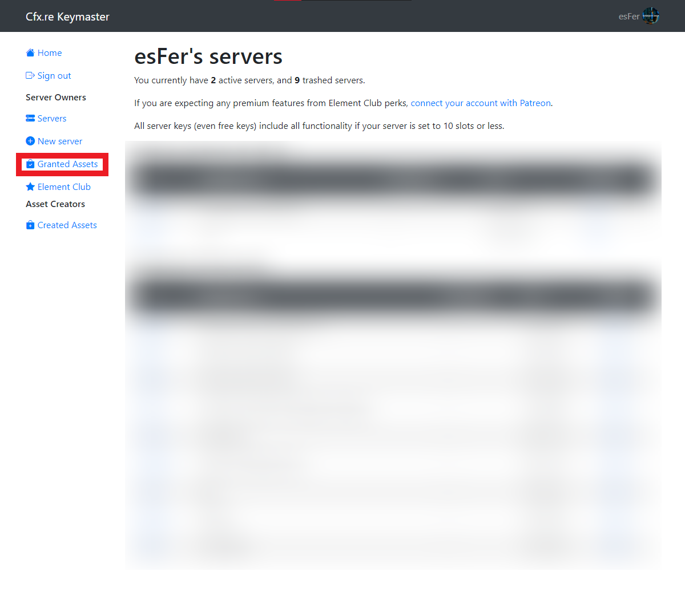Click the esFer username in header

coord(629,17)
